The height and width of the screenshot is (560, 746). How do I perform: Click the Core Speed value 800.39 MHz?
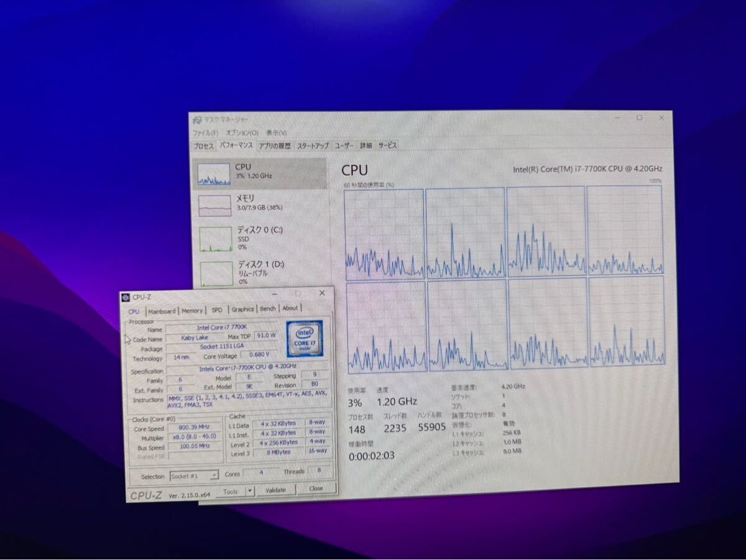(195, 428)
